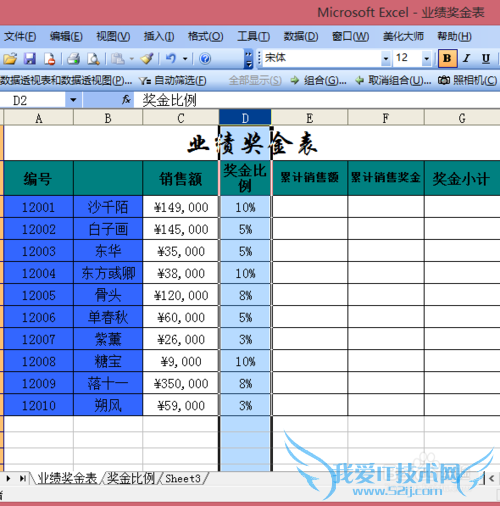Click the formula bar showing 奖金比例
This screenshot has width=500, height=506.
pyautogui.click(x=317, y=100)
